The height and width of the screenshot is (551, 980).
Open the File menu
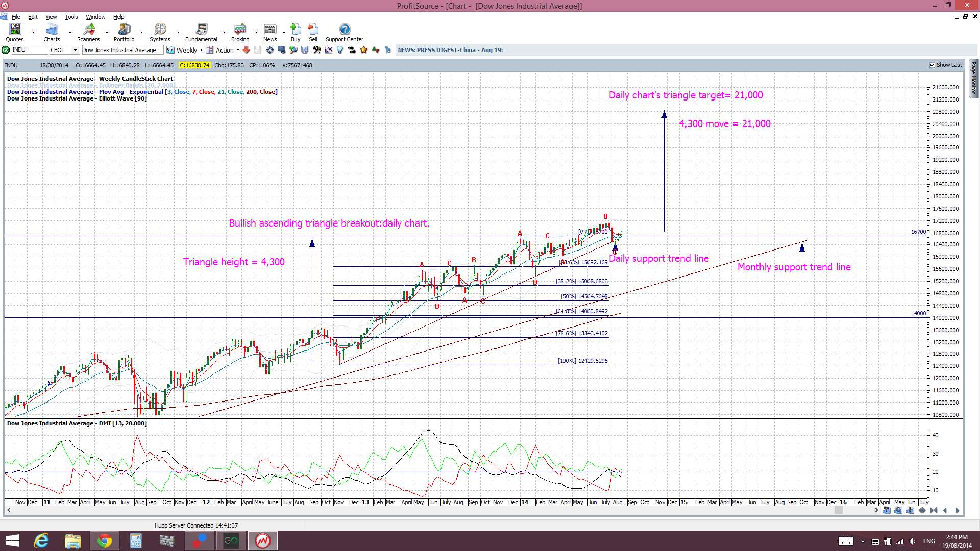click(16, 17)
